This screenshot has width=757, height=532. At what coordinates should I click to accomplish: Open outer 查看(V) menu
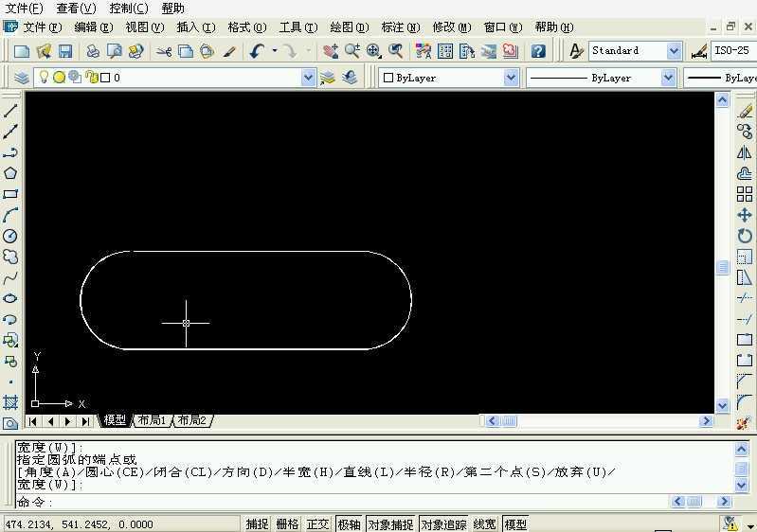(77, 9)
